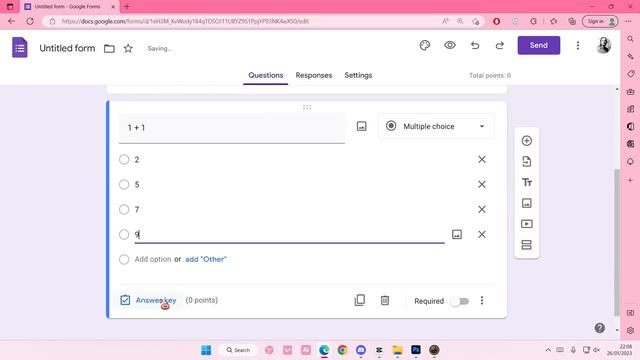
Task: Select radio button for option 5
Action: point(124,184)
